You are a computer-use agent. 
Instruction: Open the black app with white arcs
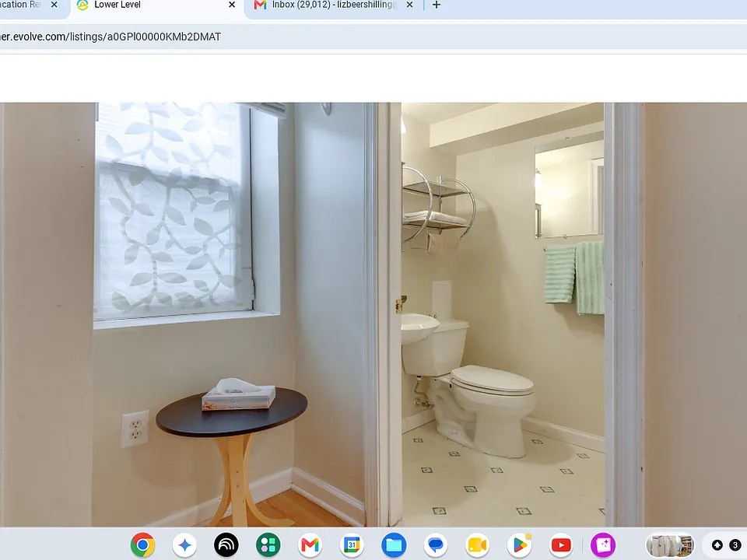coord(226,544)
